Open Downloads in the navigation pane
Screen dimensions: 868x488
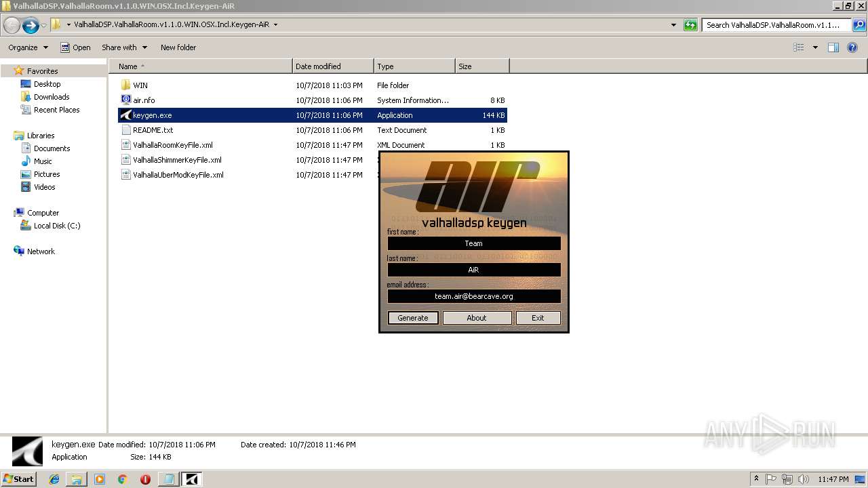(52, 97)
